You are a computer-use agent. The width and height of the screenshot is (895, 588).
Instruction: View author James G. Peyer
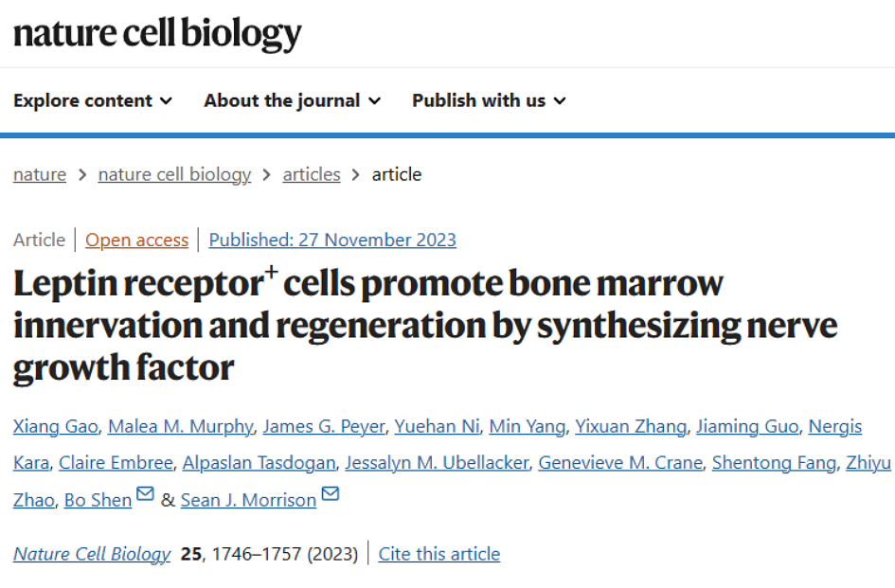click(324, 426)
